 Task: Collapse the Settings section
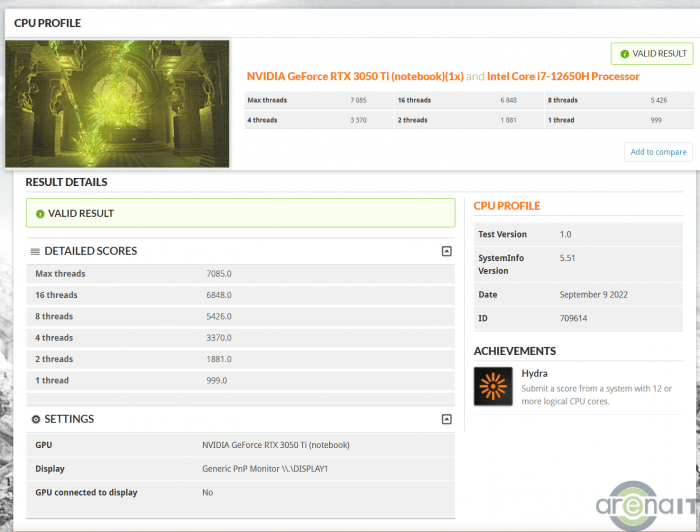tap(446, 419)
